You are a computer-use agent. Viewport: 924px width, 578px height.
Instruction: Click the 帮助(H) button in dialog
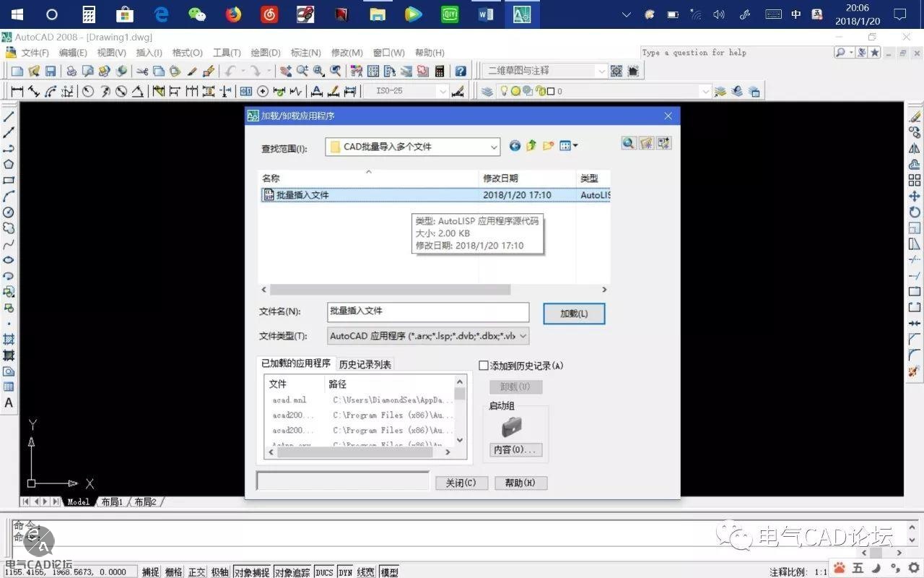[520, 483]
